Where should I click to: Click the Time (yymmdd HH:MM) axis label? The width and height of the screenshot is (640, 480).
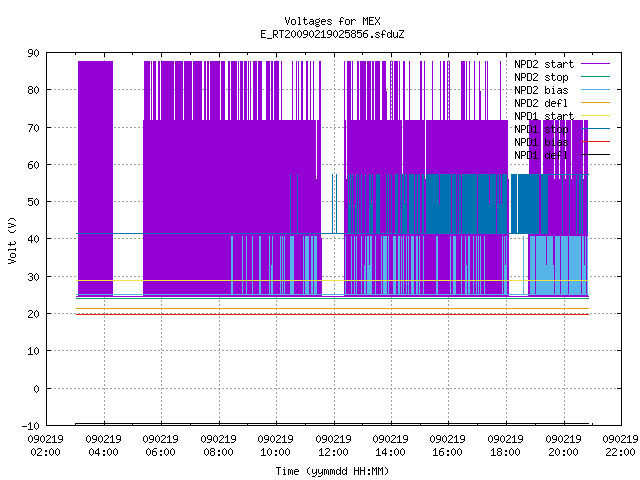tap(332, 471)
